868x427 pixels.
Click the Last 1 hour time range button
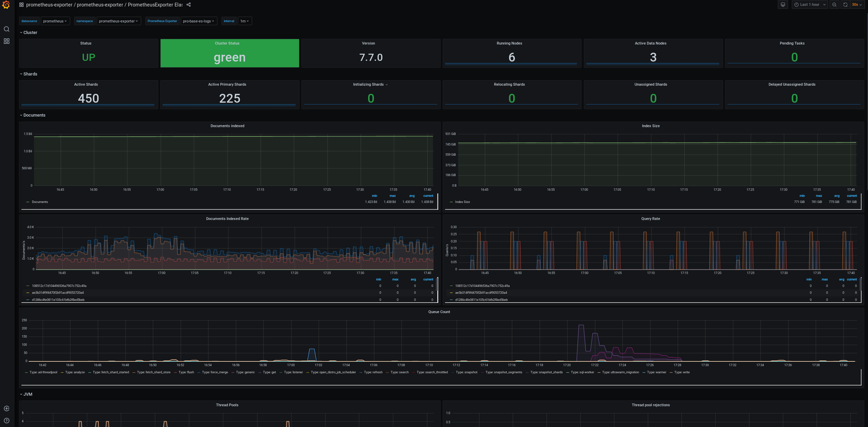810,4
